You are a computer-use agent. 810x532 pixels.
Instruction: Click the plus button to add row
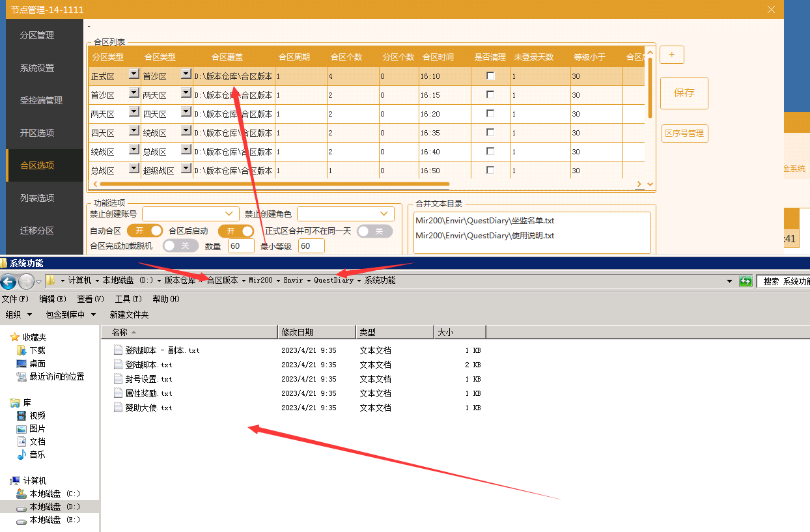(x=671, y=55)
